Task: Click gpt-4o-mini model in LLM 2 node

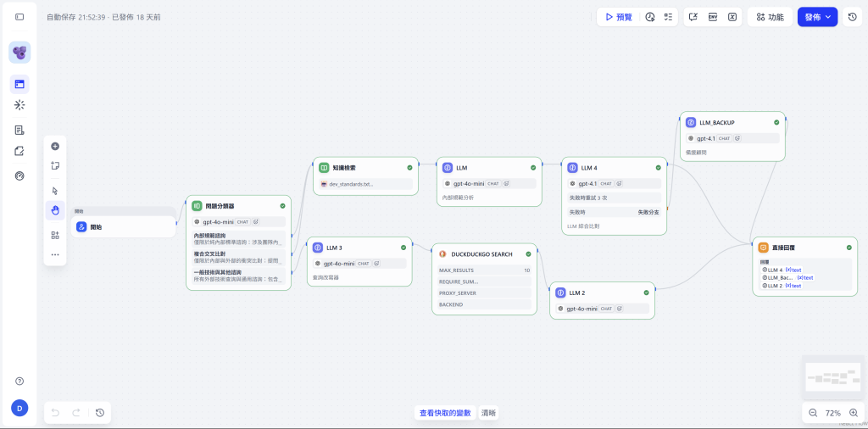Action: coord(602,309)
